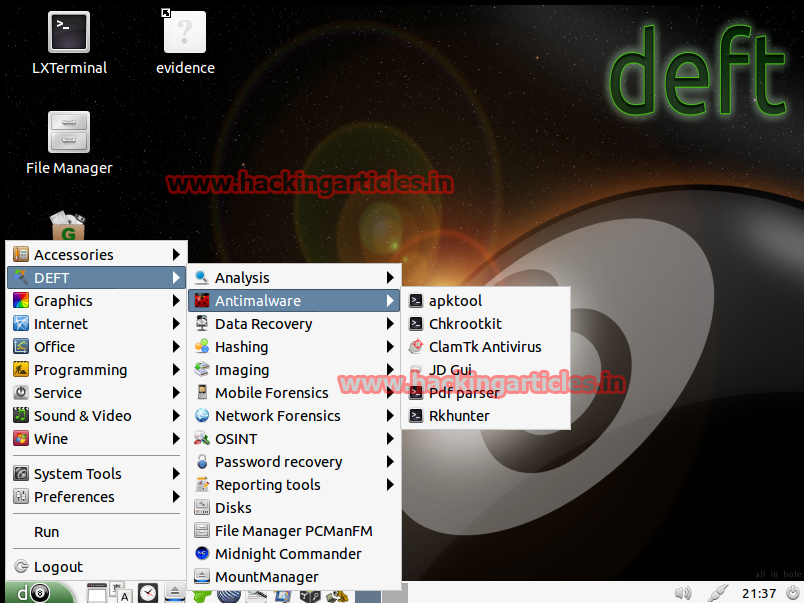Launch Chkrootkit from Antimalware submenu

[x=486, y=324]
